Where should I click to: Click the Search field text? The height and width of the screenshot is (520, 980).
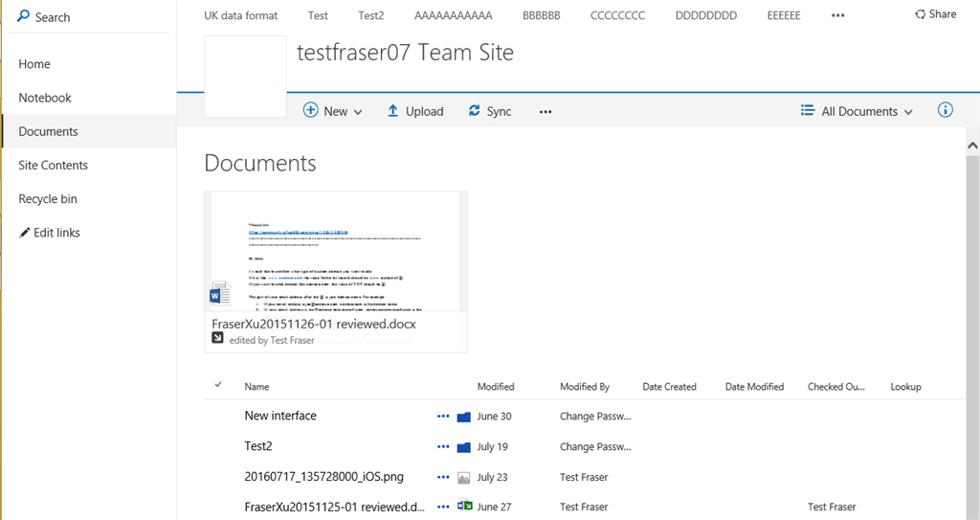53,17
